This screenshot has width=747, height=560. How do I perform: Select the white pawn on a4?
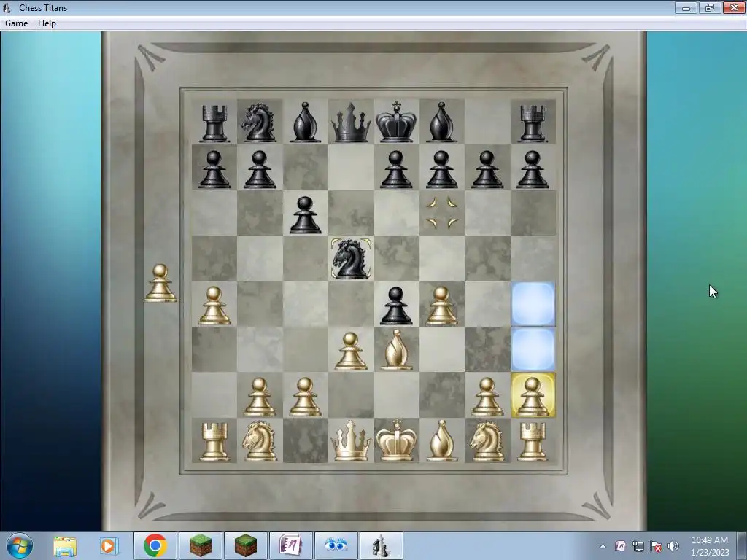pos(214,306)
